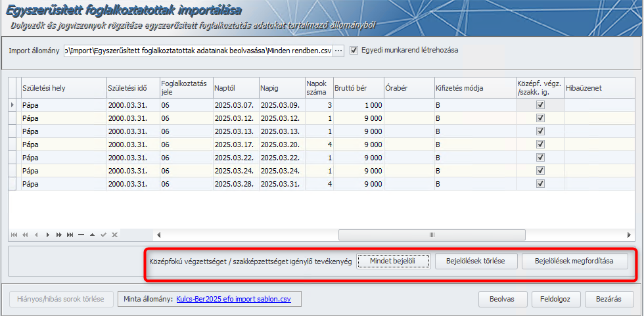Viewport: 644px width, 316px height.
Task: Uncheck Középf. végz. checkbox in 2025.03.22. row
Action: click(540, 158)
